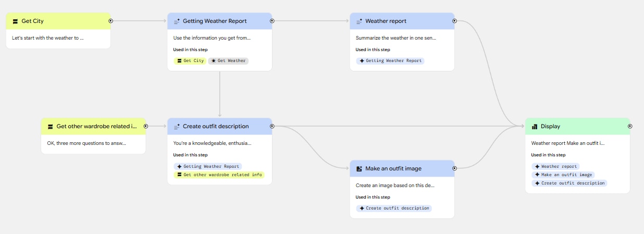Click the generate icon on Create outfit description
This screenshot has width=644, height=234.
pyautogui.click(x=177, y=127)
